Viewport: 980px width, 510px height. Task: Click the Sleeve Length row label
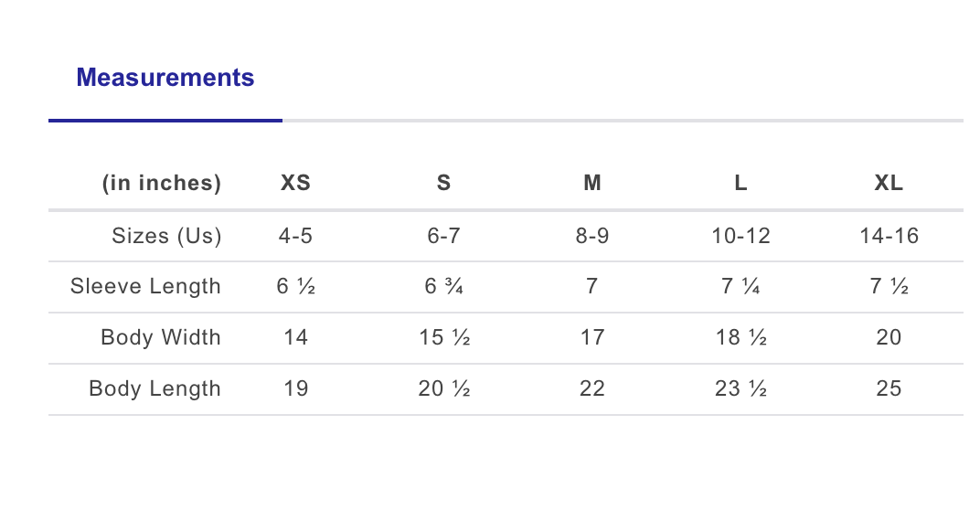click(x=146, y=286)
